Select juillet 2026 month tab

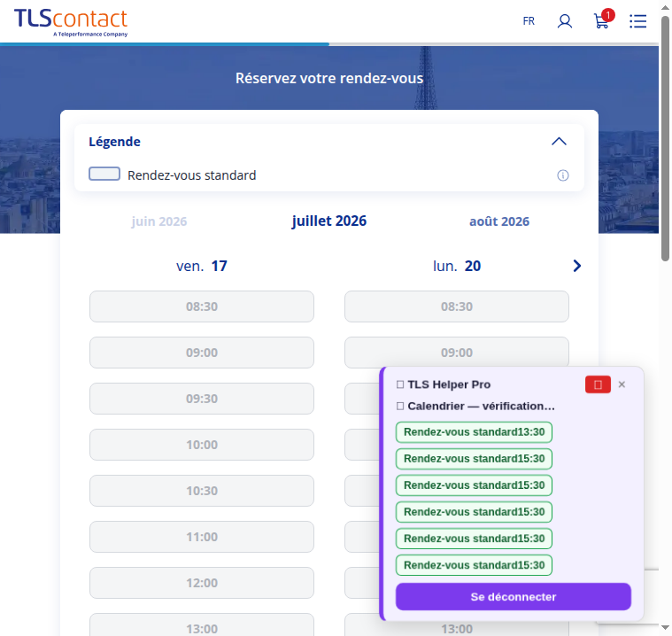329,221
